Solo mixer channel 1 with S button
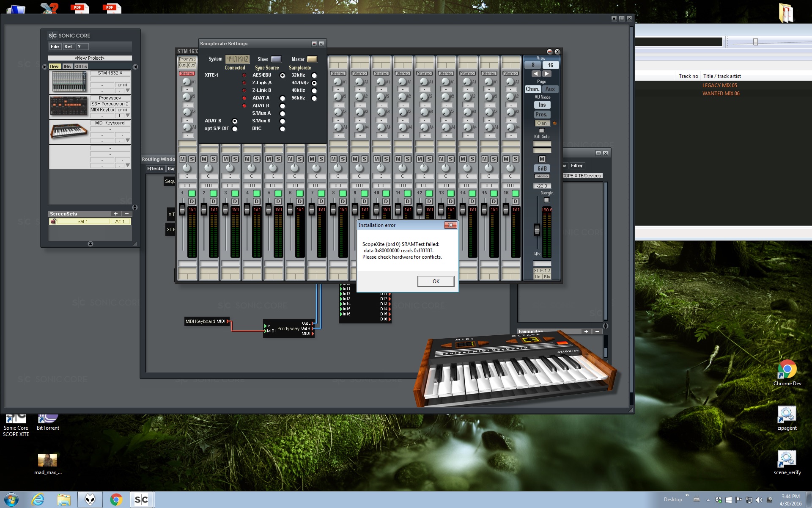The height and width of the screenshot is (508, 812). [192, 159]
